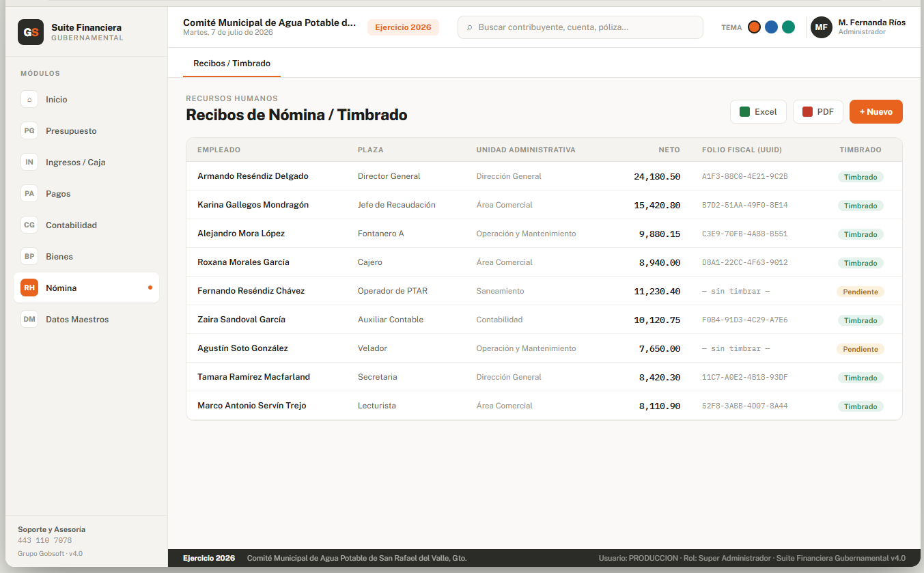Screen dimensions: 924x573
Task: Open the Ingresos / Caja module
Action: (86, 162)
